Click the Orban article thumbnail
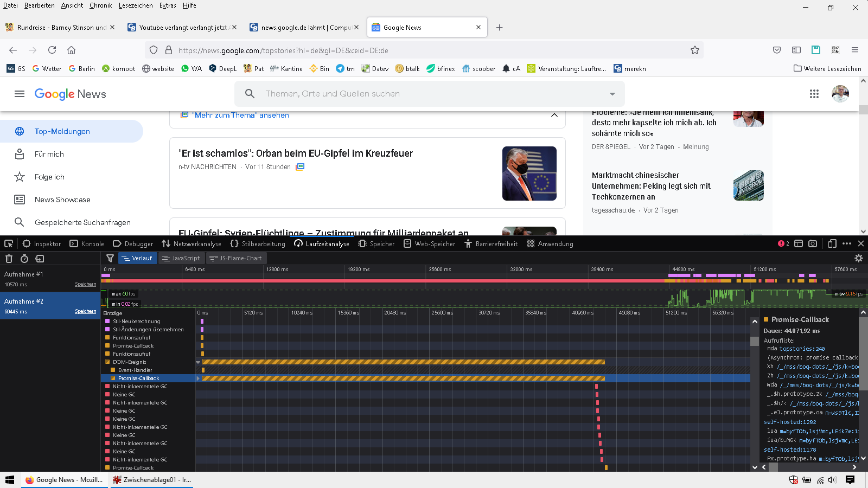The height and width of the screenshot is (488, 868). (x=529, y=174)
